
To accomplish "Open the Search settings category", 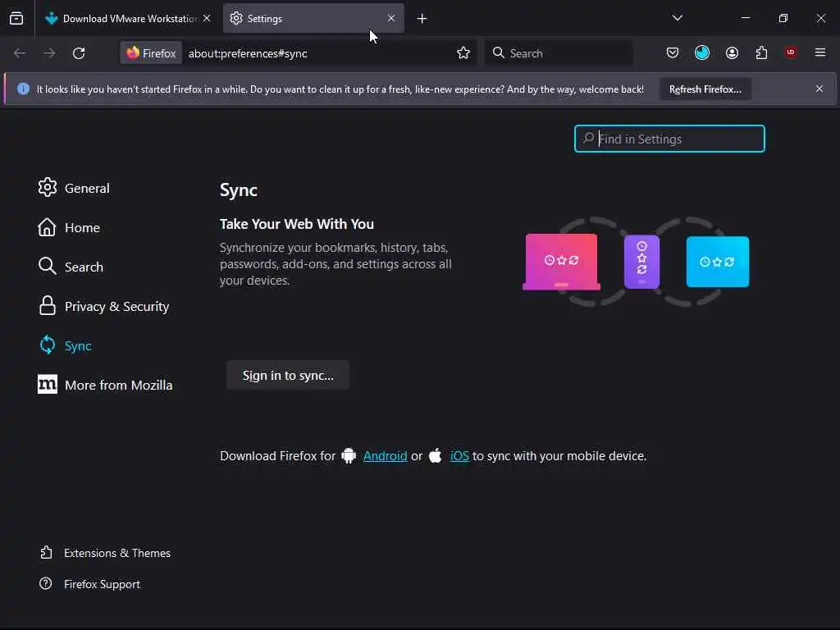I will (x=71, y=267).
